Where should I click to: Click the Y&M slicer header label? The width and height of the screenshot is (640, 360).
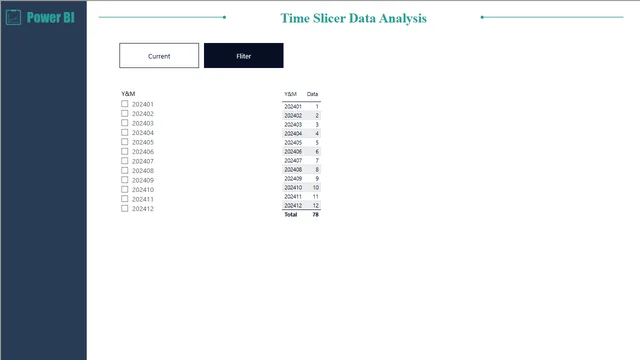[x=128, y=93]
